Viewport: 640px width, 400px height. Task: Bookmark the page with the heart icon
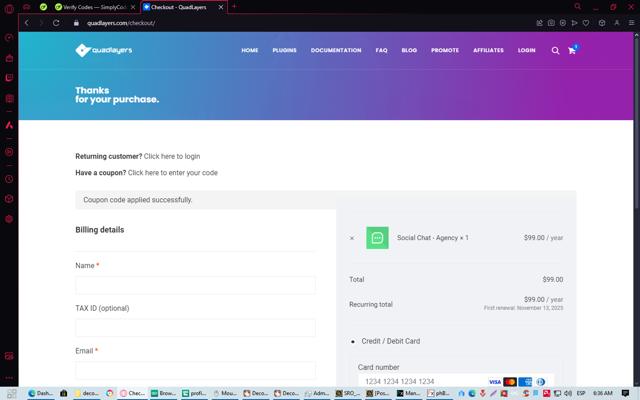point(586,23)
